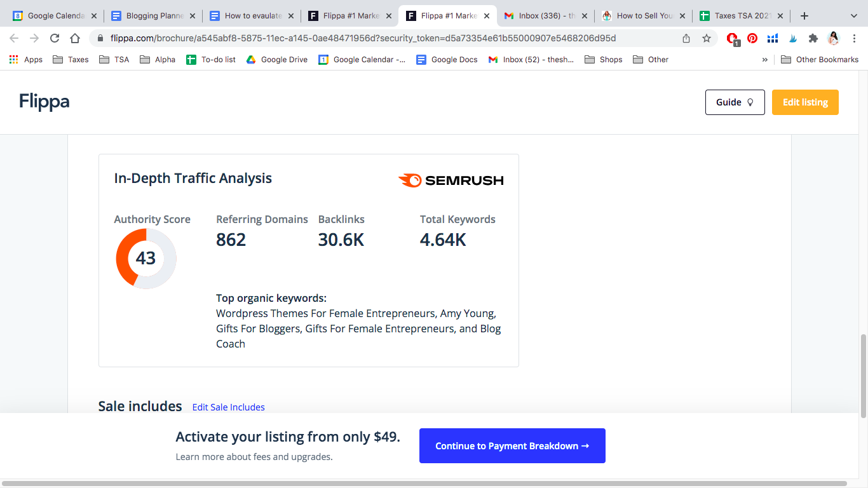
Task: Click the browser forward arrow
Action: [x=34, y=38]
